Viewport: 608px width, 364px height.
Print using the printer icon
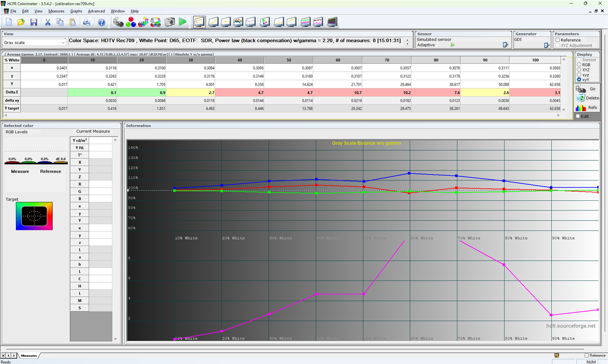(x=87, y=22)
